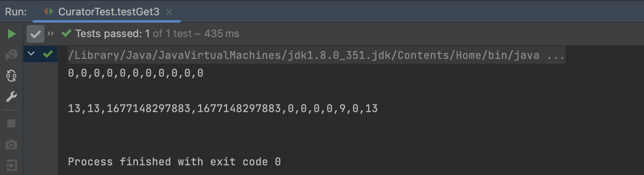Select the passed test node green checkmark
This screenshot has width=644, height=175.
coord(48,54)
